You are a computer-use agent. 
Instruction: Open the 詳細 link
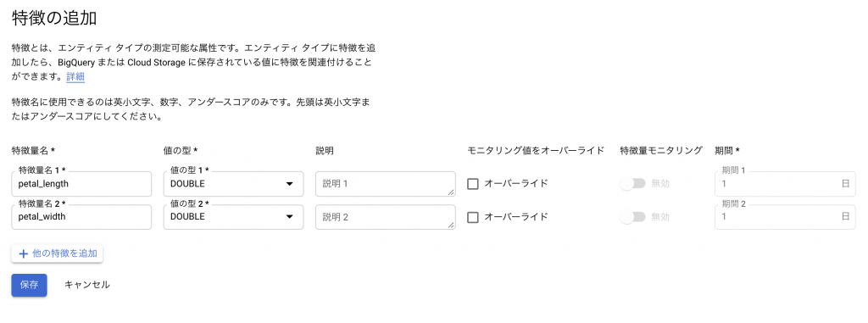click(75, 77)
